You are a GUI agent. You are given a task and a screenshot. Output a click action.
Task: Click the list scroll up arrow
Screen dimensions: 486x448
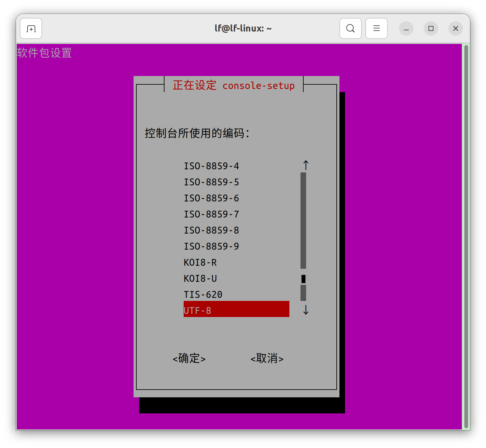click(306, 165)
